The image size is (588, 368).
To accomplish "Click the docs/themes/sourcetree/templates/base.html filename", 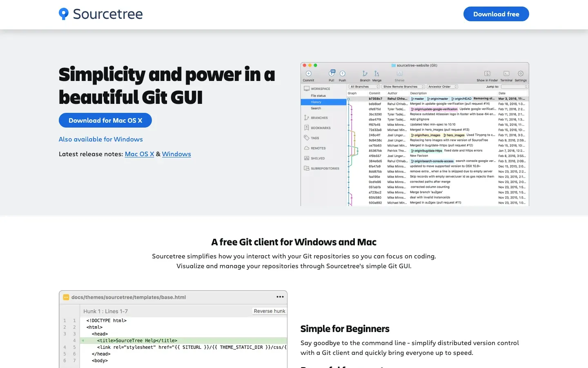I will tap(129, 297).
